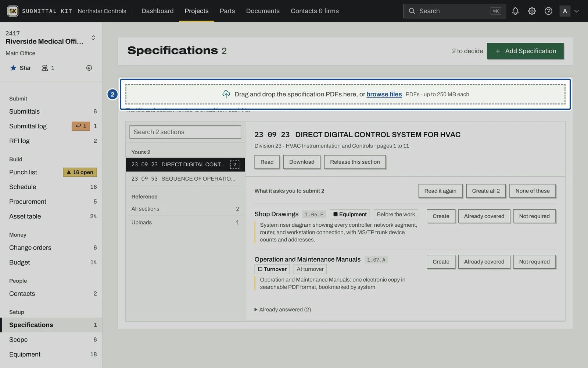The image size is (588, 368).
Task: Open All sections reference list
Action: tap(185, 209)
